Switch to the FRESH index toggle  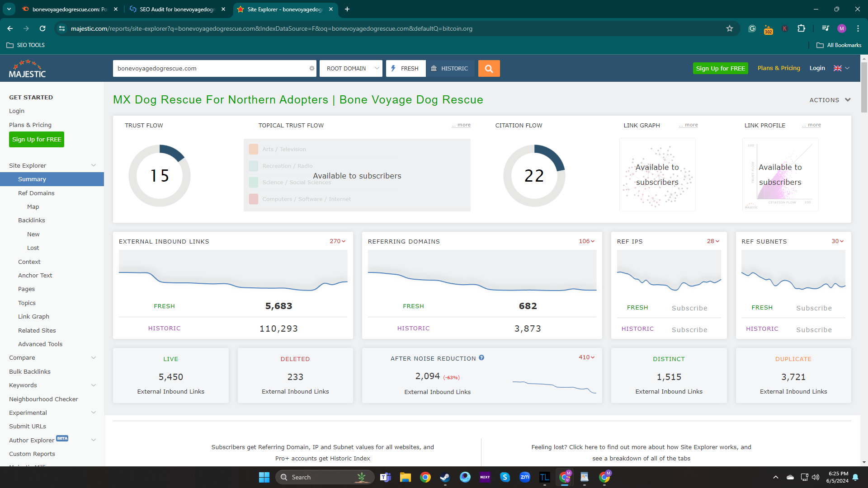coord(406,69)
